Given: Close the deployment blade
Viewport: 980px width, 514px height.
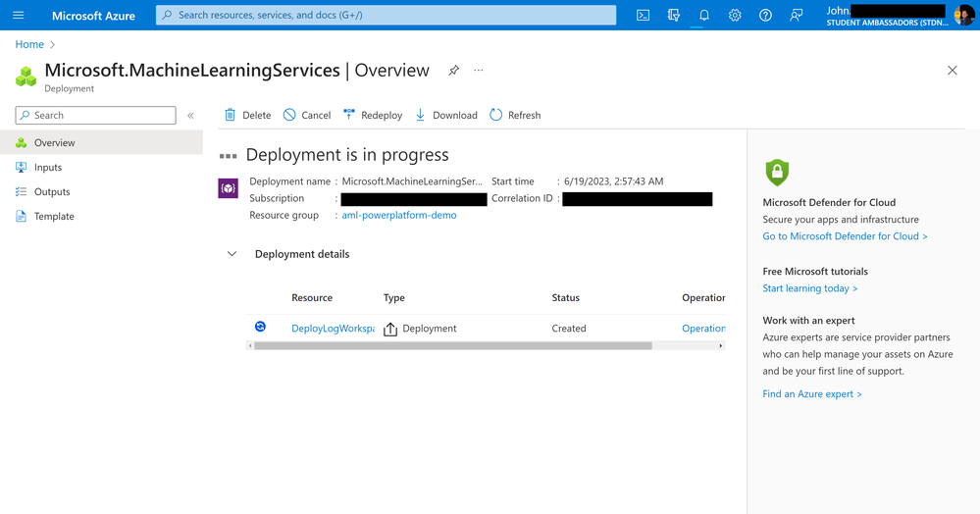Looking at the screenshot, I should [952, 70].
